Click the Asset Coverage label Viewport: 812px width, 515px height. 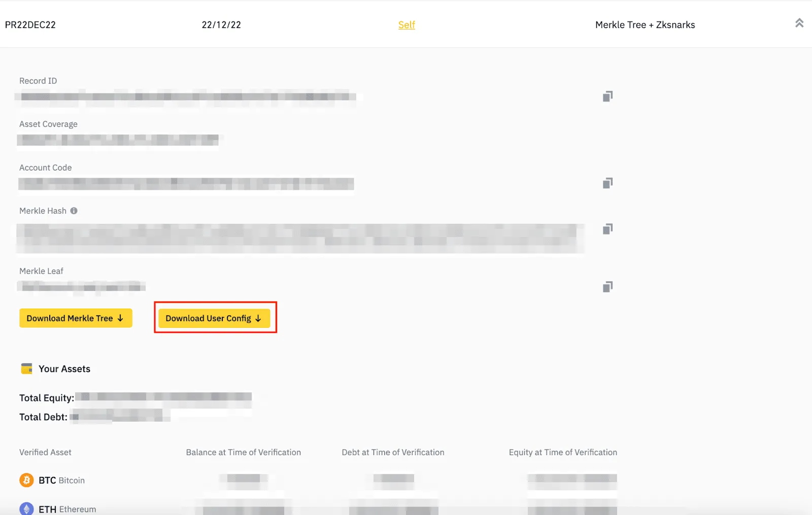pos(48,124)
